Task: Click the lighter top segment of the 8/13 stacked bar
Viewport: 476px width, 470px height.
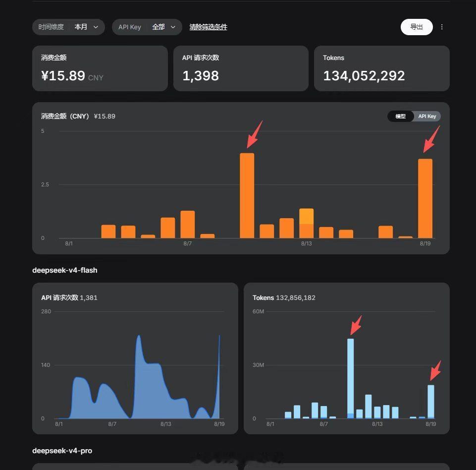Action: click(306, 216)
